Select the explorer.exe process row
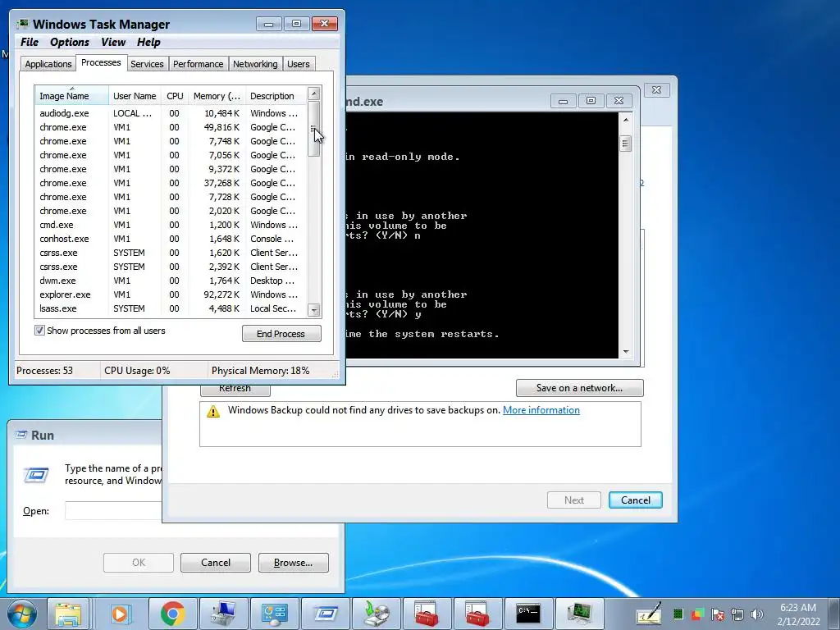840x630 pixels. click(171, 294)
